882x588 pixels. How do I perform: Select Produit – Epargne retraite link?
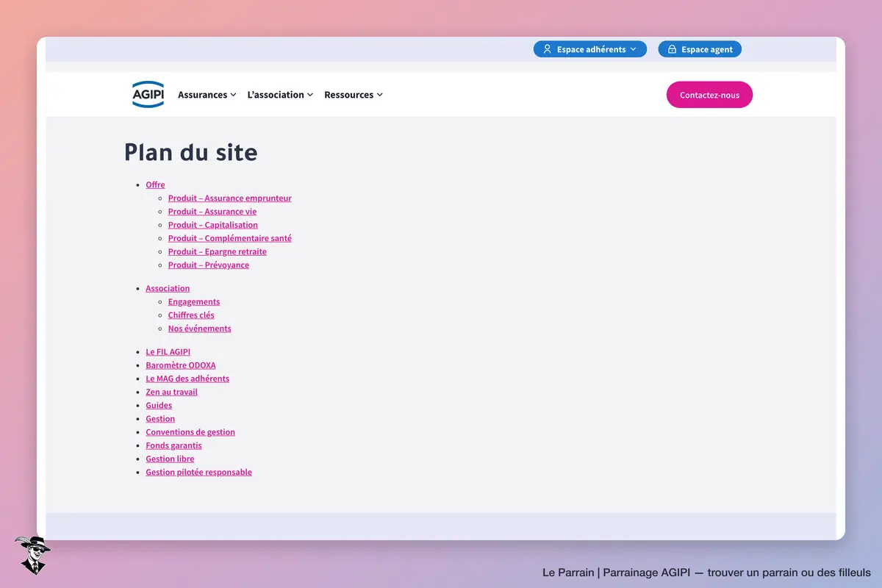click(217, 251)
